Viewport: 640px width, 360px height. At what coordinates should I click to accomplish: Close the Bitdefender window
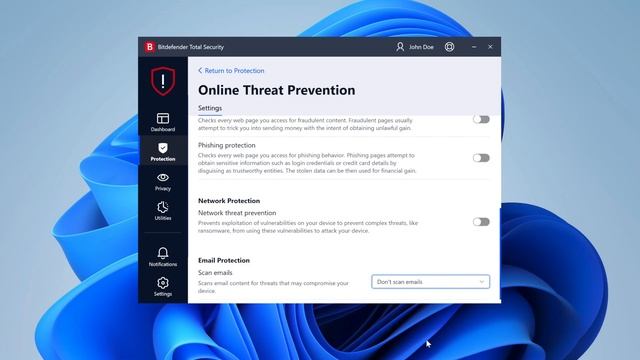coord(490,47)
